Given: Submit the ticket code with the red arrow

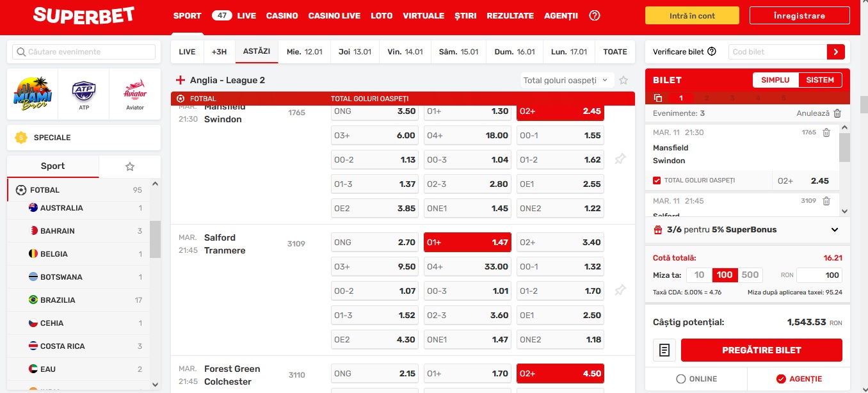Looking at the screenshot, I should point(835,52).
